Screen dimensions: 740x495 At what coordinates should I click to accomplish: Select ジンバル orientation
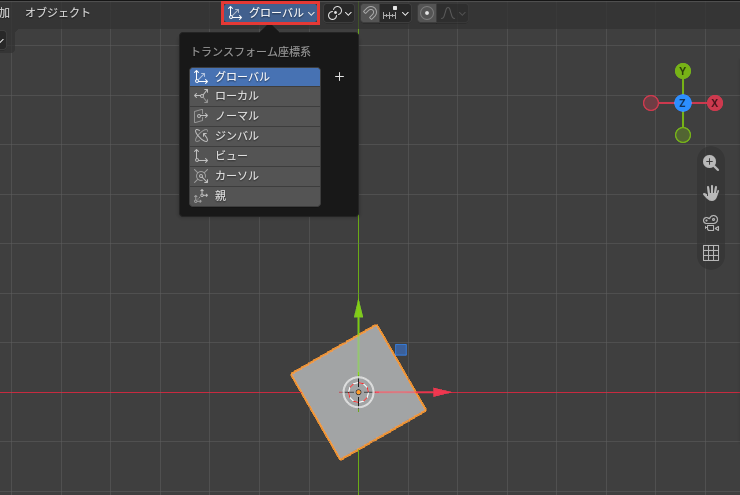[255, 136]
